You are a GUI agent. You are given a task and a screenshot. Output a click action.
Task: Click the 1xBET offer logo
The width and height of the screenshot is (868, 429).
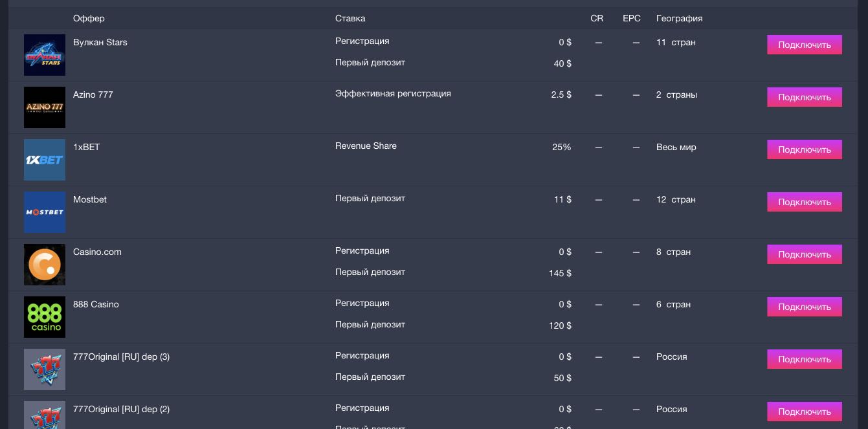click(45, 160)
